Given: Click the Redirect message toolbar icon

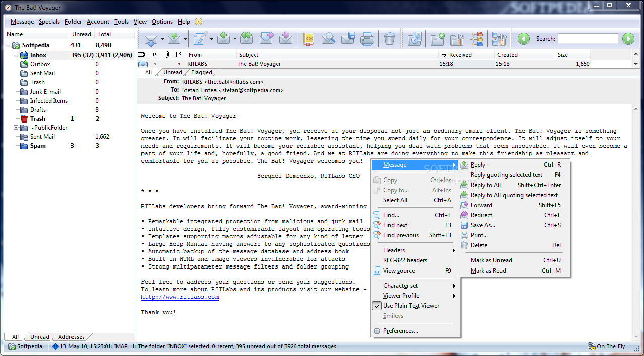Looking at the screenshot, I should [x=285, y=39].
